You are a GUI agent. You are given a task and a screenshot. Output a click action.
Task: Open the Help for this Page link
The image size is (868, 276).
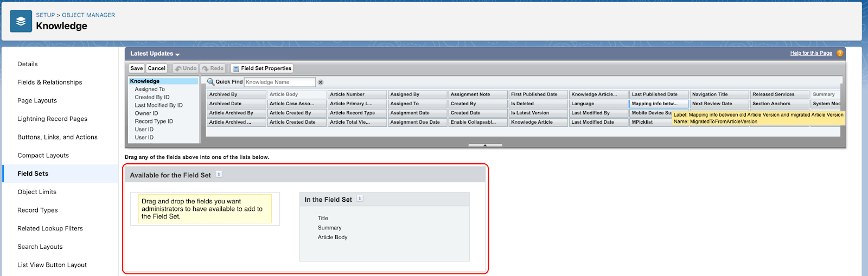coord(811,53)
